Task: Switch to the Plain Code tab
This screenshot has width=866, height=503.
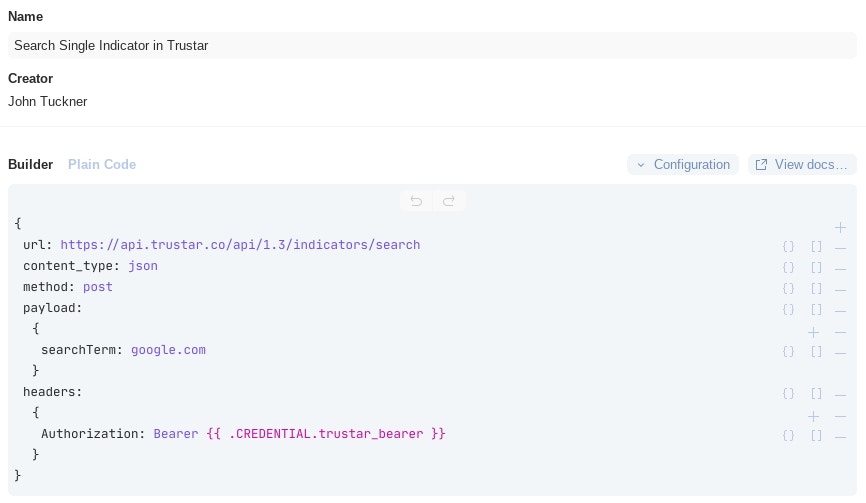Action: coord(102,165)
